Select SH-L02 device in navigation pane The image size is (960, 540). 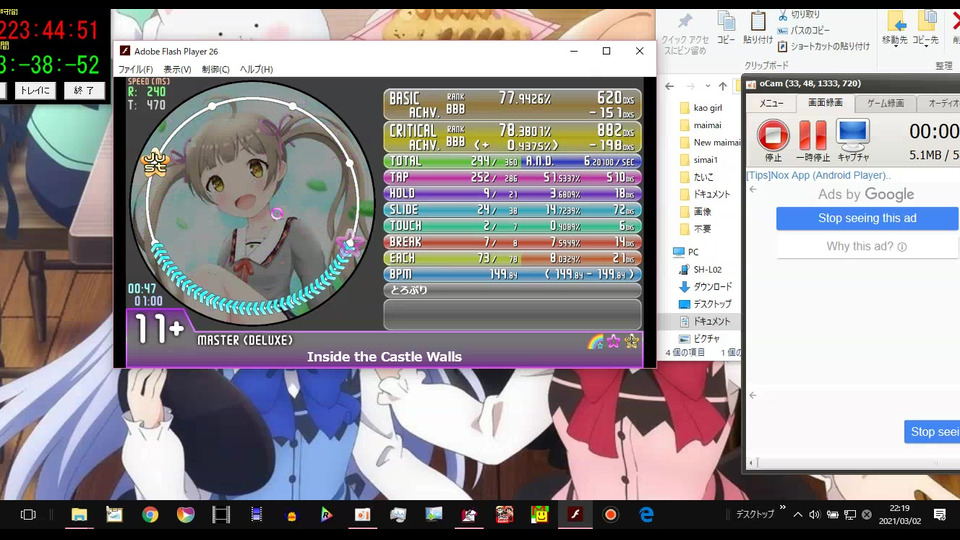pyautogui.click(x=700, y=269)
